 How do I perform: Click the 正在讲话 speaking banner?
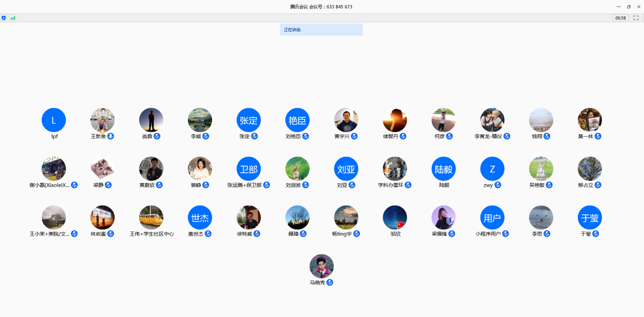coord(321,30)
